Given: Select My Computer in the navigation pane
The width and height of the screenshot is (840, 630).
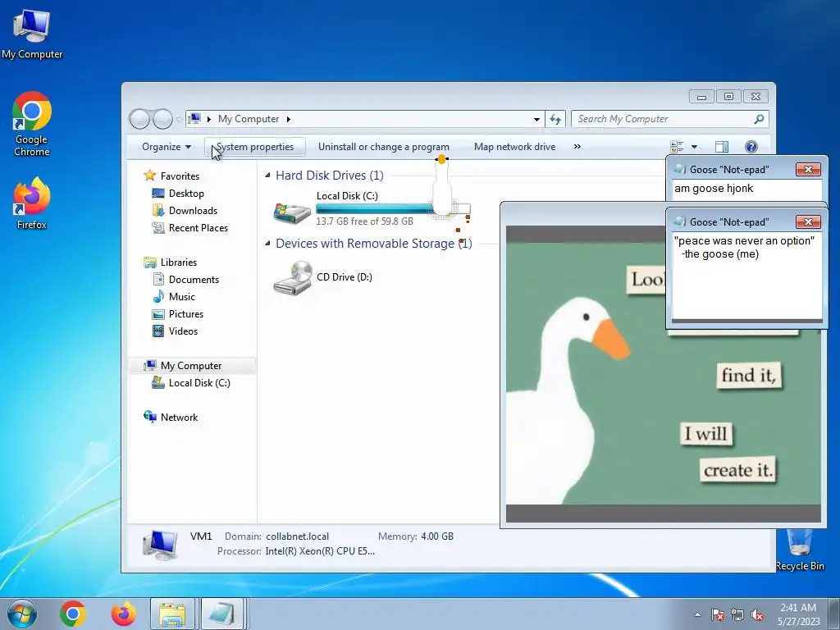Looking at the screenshot, I should (190, 365).
